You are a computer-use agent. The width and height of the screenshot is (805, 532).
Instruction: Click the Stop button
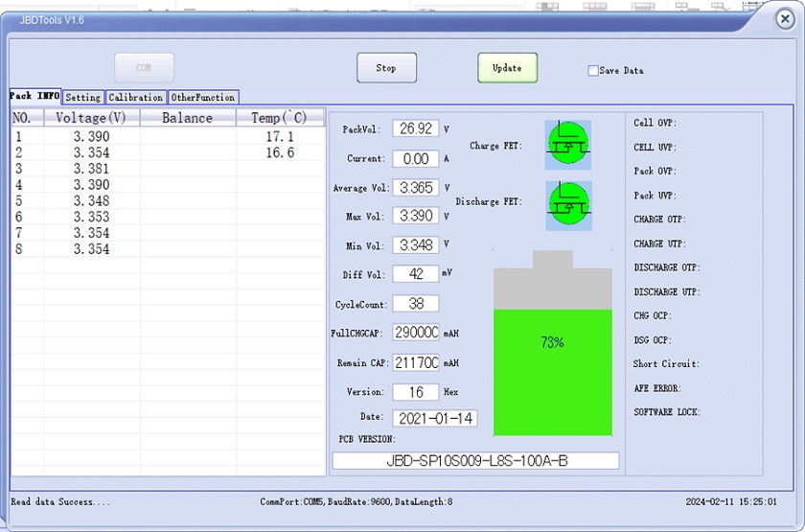(386, 68)
